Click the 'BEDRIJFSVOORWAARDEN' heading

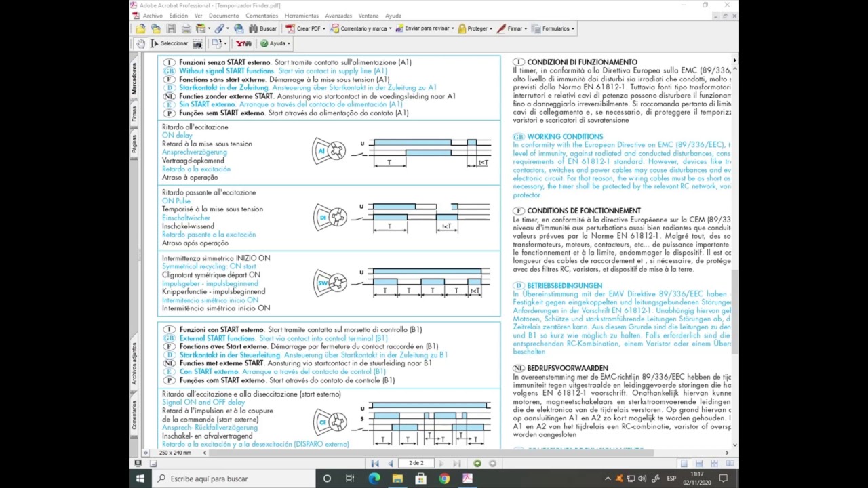click(568, 368)
